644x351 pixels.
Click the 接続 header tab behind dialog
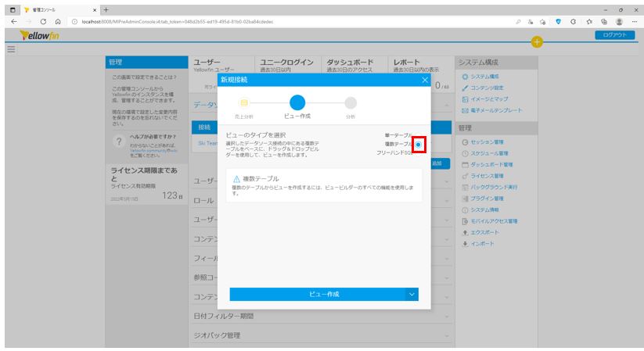pos(204,127)
